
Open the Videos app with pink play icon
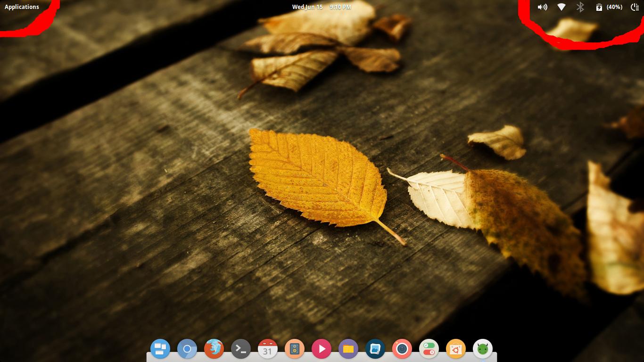(x=322, y=349)
